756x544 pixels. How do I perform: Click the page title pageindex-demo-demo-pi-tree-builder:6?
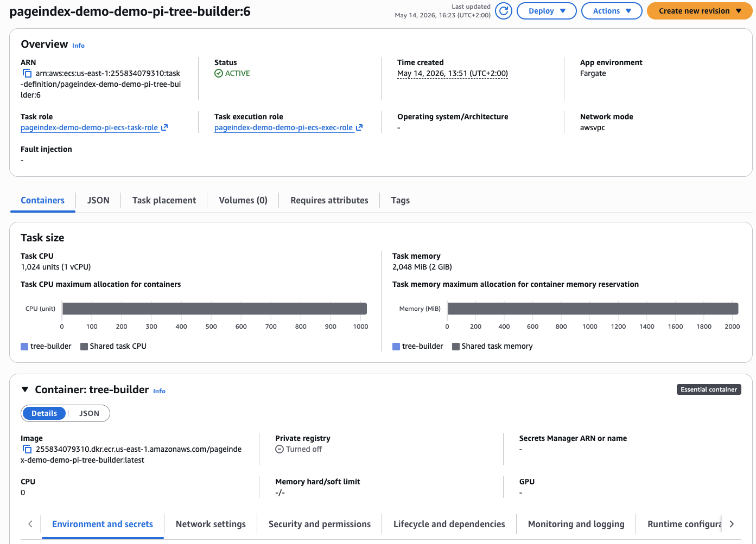(x=130, y=11)
